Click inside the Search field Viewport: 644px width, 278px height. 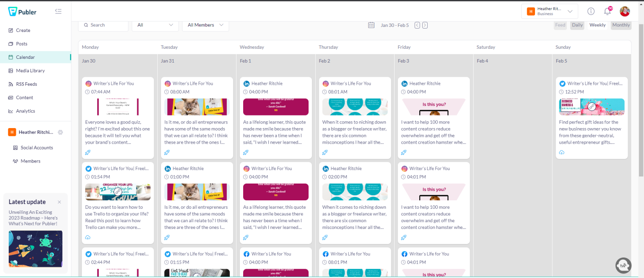(103, 25)
